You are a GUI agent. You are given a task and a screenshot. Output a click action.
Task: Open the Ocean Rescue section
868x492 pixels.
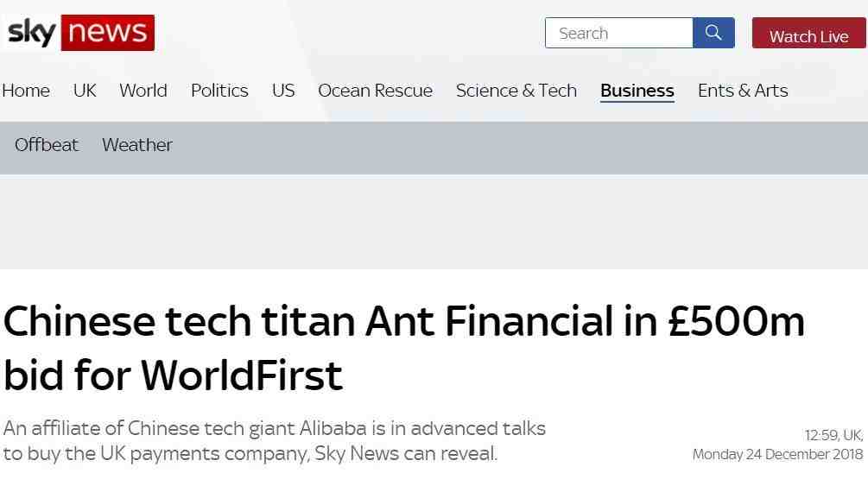[x=375, y=91]
